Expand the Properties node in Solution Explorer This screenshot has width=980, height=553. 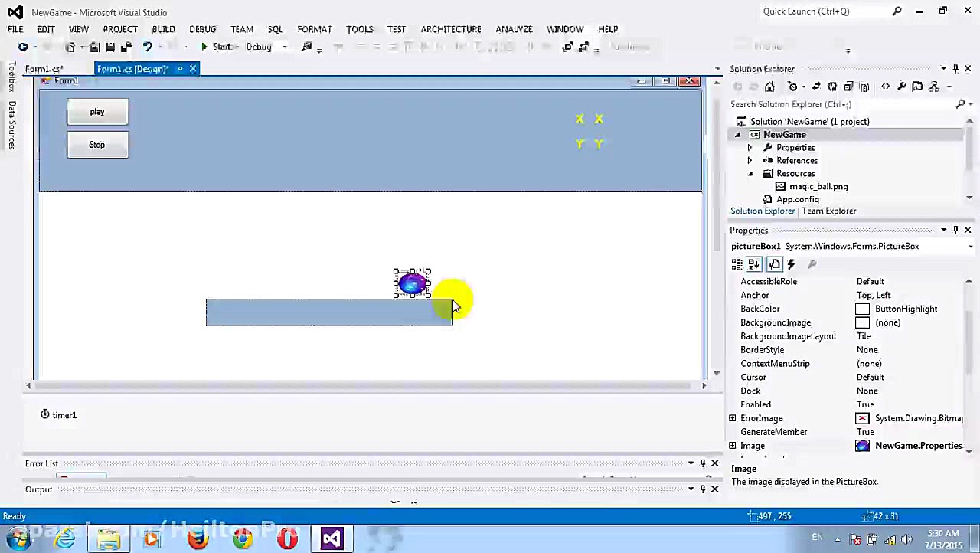click(750, 148)
